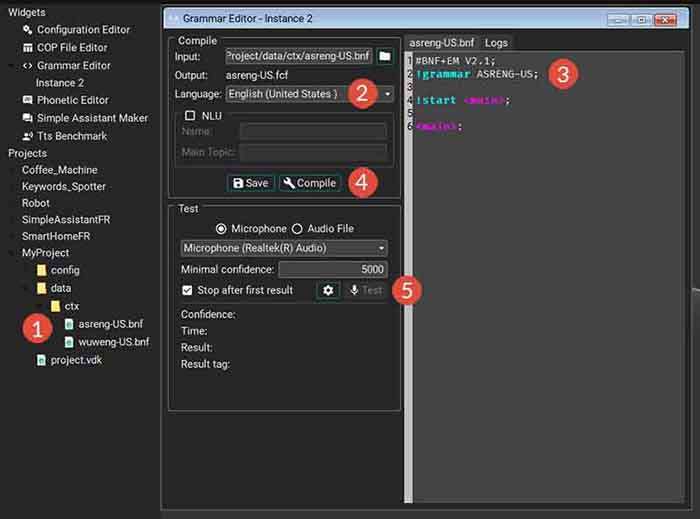Click the Configuration Editor gear icon
Viewport: 700px width, 519px height.
[x=28, y=30]
